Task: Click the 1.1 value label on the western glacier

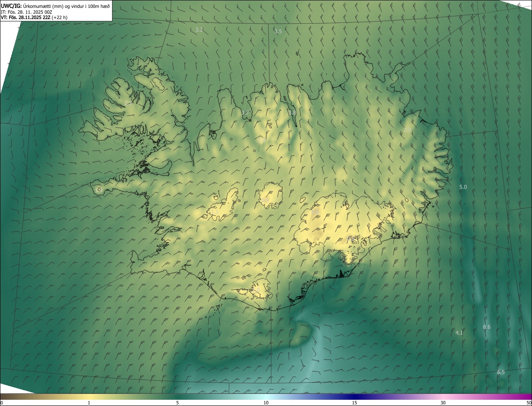Action: pyautogui.click(x=214, y=211)
